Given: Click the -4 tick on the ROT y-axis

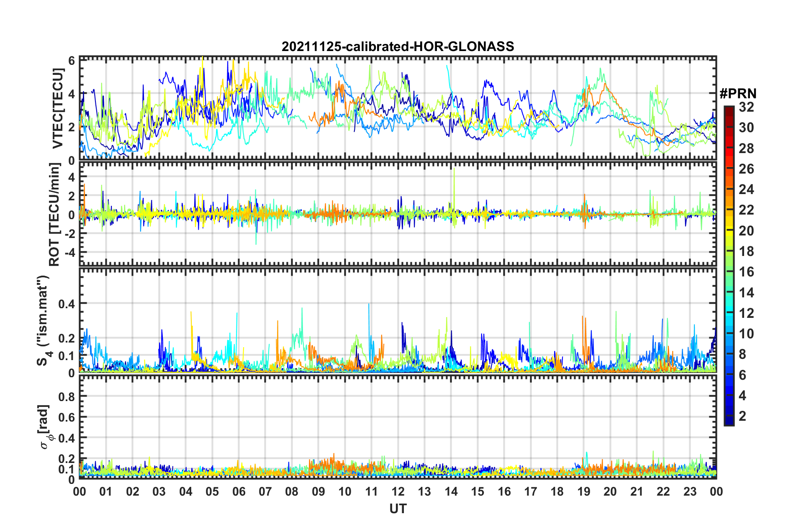Looking at the screenshot, I should click(x=69, y=253).
